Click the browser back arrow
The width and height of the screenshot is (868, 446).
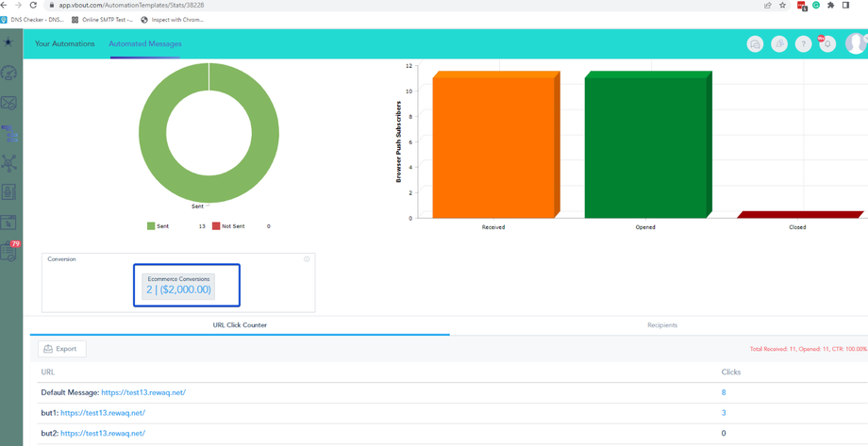(x=6, y=5)
